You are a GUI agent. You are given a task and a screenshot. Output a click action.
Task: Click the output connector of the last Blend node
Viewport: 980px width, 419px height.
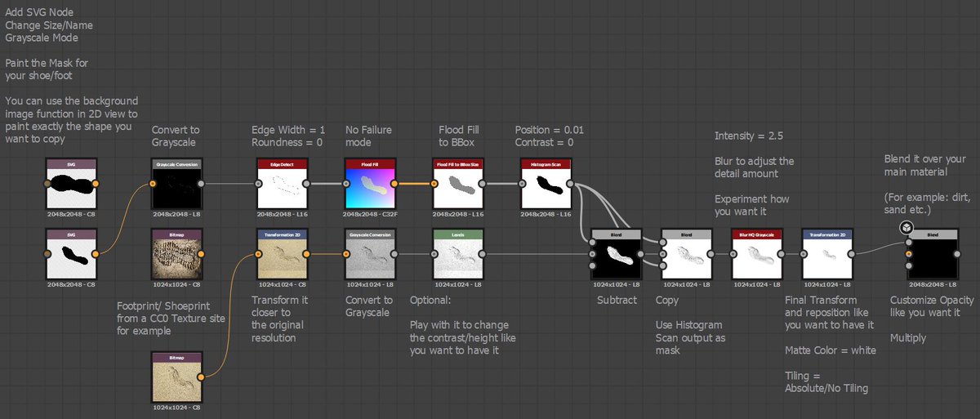tap(958, 254)
